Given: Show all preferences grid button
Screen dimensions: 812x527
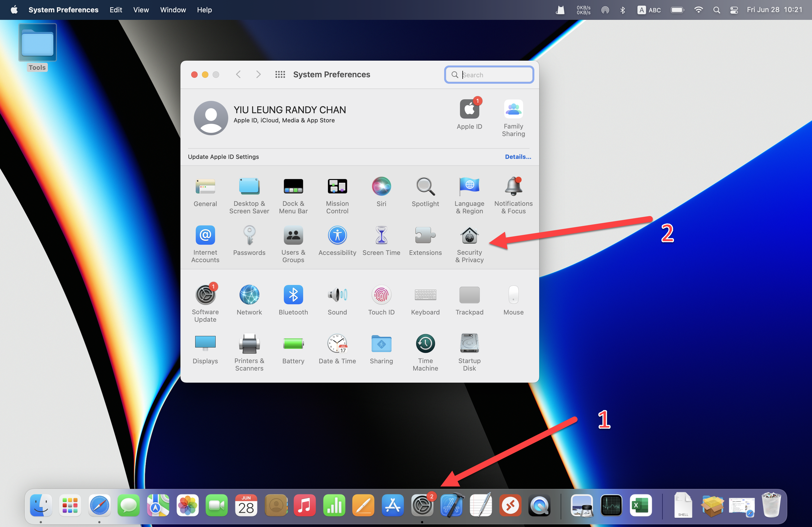Looking at the screenshot, I should click(x=280, y=75).
